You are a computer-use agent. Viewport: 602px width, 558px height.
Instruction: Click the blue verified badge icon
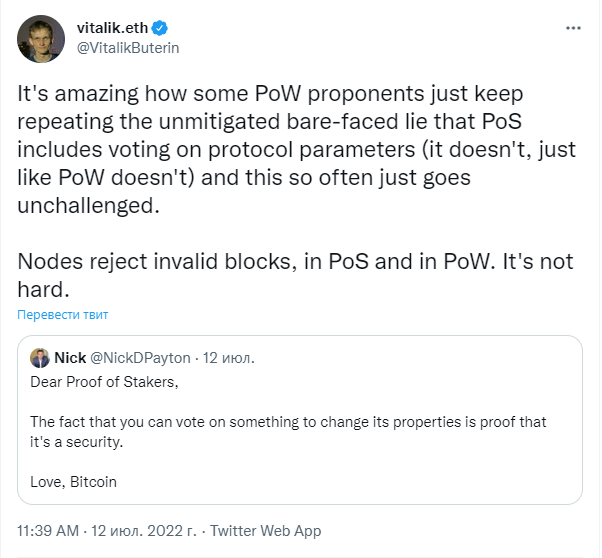tap(159, 28)
